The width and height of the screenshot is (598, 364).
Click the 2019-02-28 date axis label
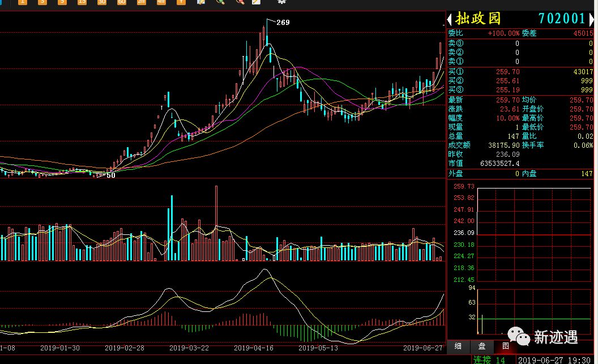[x=125, y=348]
